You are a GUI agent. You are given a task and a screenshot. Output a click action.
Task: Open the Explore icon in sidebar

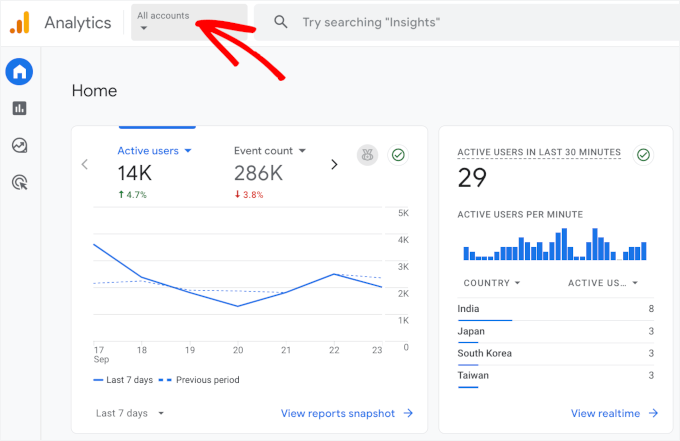coord(19,145)
